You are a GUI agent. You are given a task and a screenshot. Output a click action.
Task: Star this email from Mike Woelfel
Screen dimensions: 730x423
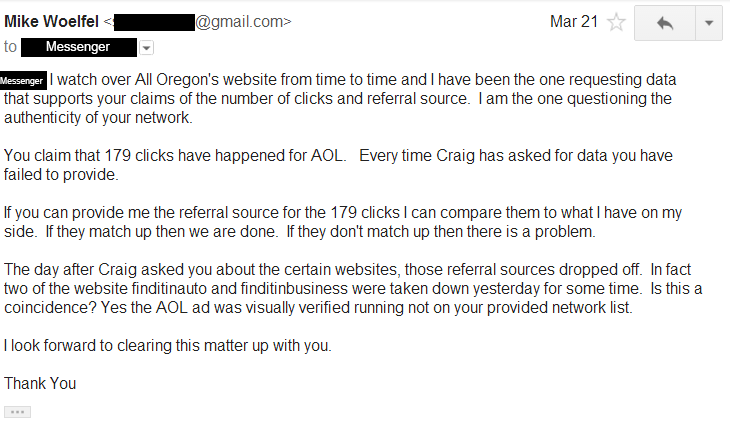coord(616,22)
